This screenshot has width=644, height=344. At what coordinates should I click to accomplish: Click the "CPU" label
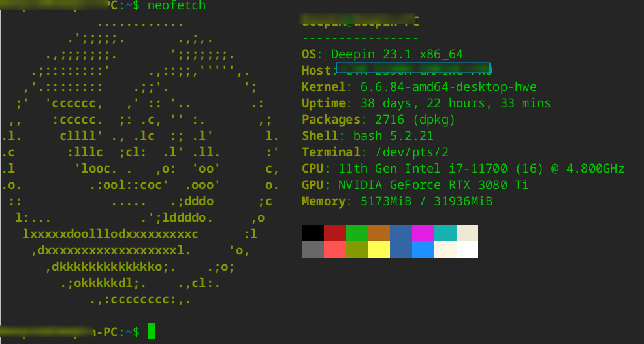[x=313, y=169]
